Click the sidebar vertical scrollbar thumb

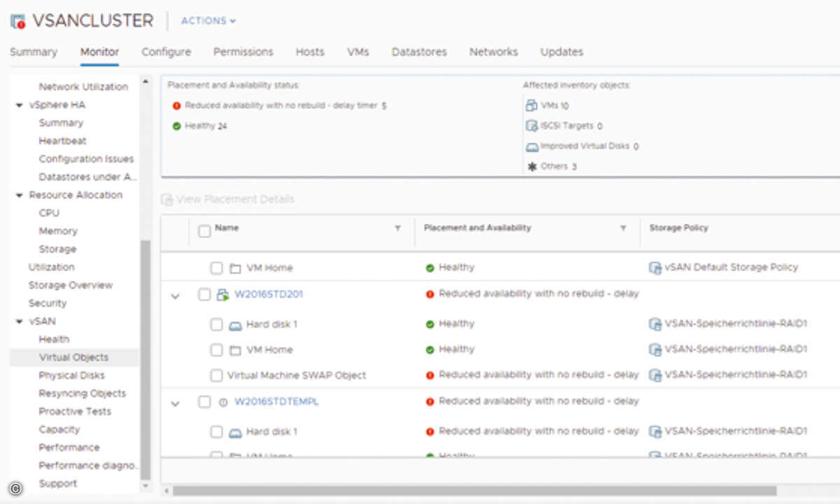[x=146, y=360]
